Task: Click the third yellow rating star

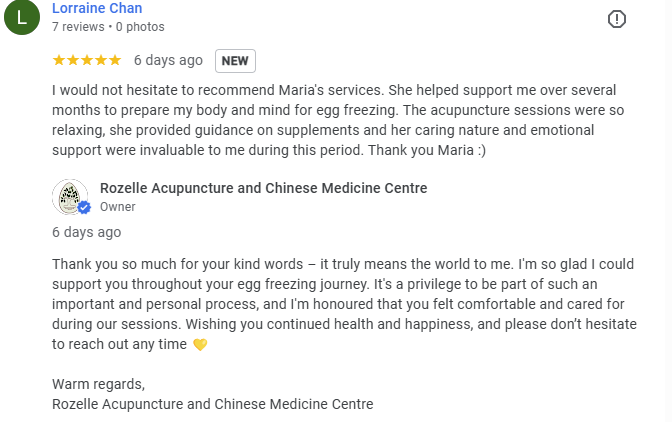Action: coord(87,61)
